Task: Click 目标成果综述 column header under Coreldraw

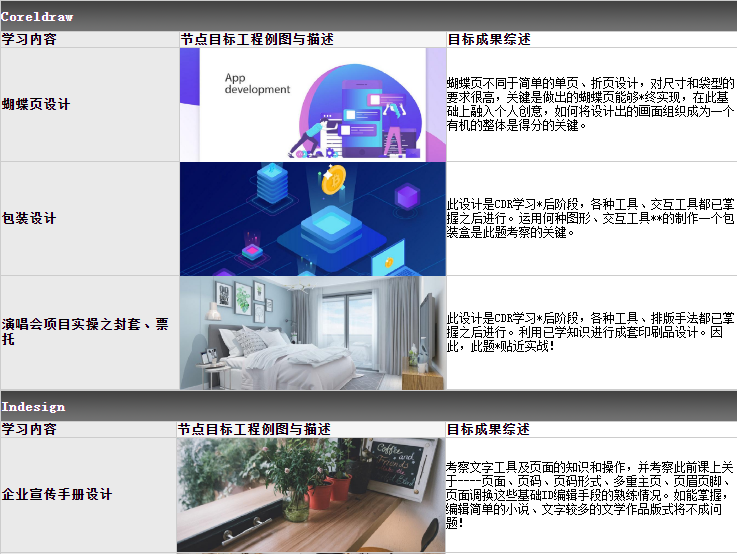Action: pos(488,40)
